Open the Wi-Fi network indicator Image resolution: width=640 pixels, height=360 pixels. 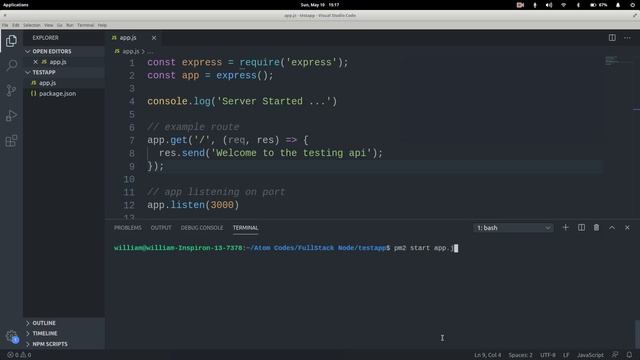point(564,5)
